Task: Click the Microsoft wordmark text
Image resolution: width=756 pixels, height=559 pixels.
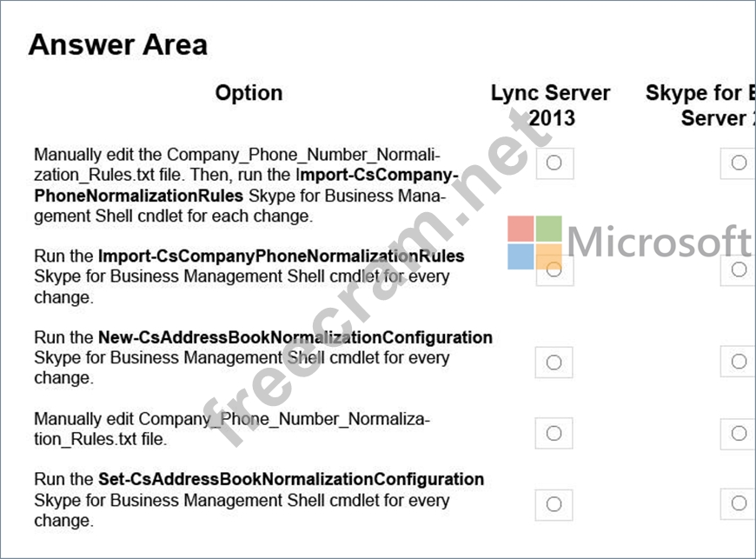Action: coord(658,241)
